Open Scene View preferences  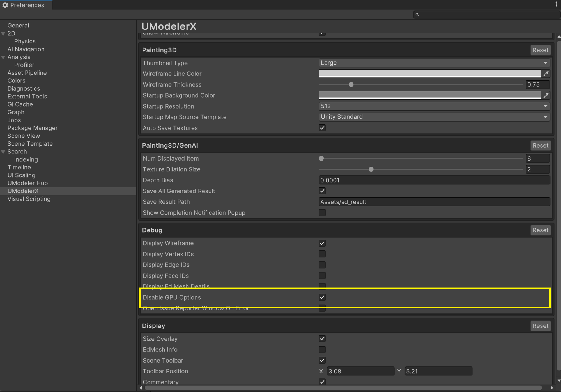[x=24, y=136]
